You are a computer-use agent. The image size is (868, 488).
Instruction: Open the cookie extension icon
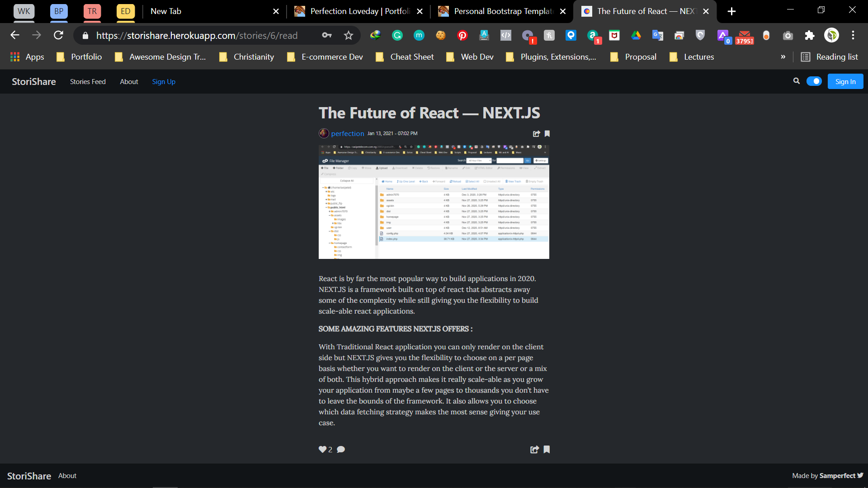441,35
